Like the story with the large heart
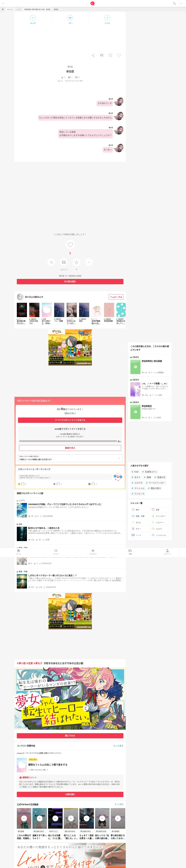The image size is (186, 868). click(x=70, y=245)
